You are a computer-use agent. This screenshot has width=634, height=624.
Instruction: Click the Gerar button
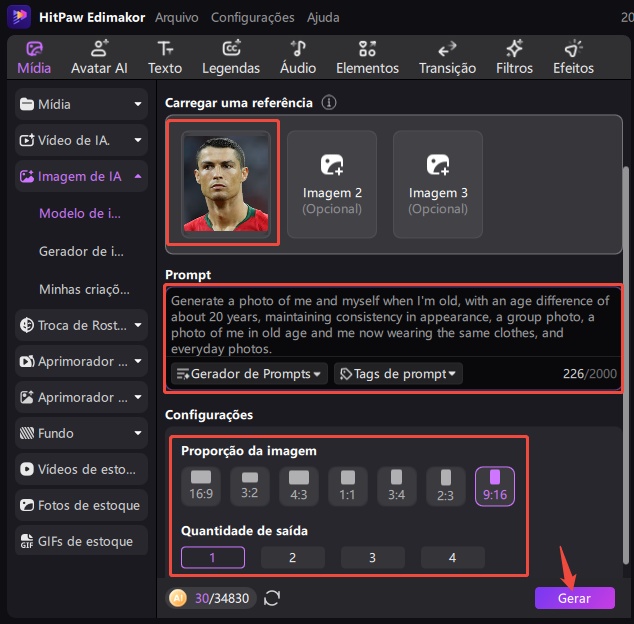[x=575, y=598]
